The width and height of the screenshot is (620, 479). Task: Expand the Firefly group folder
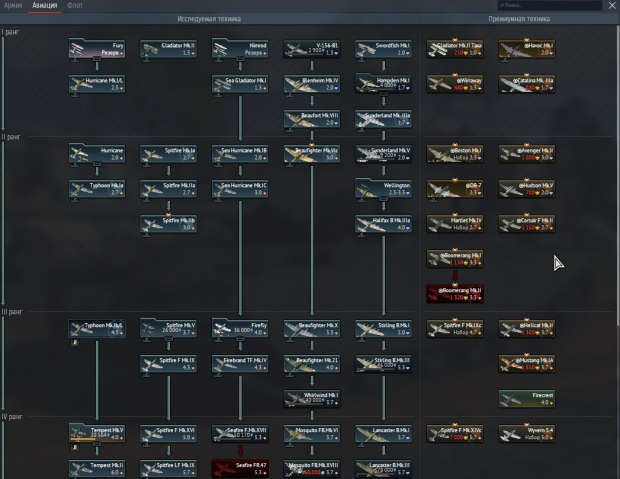point(240,329)
